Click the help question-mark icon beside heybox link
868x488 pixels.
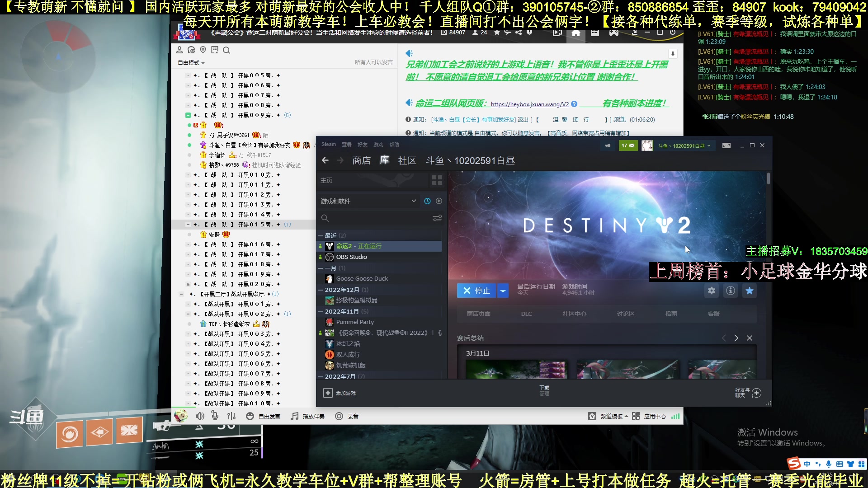[574, 104]
